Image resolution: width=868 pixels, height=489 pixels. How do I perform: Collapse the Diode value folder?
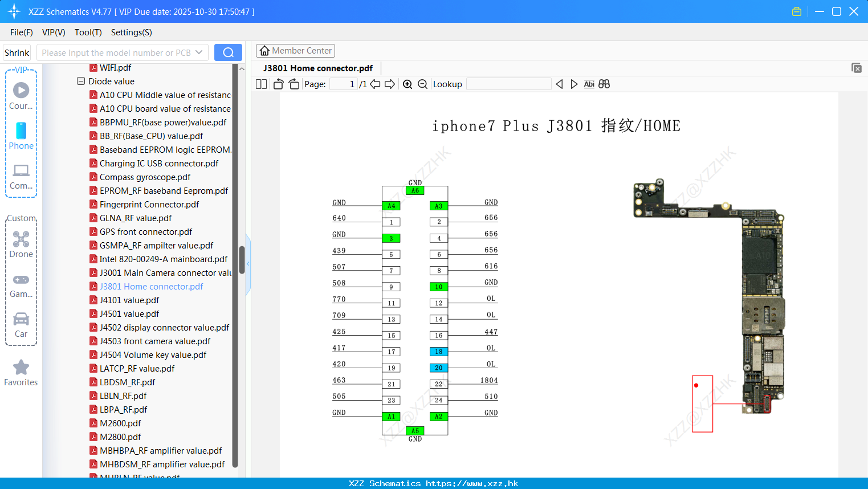[81, 81]
